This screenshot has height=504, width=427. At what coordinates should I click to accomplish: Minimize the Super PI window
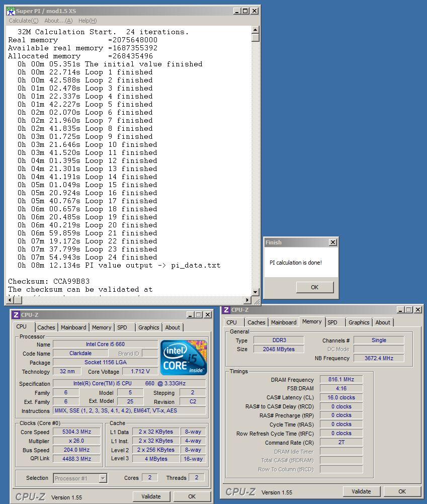237,11
